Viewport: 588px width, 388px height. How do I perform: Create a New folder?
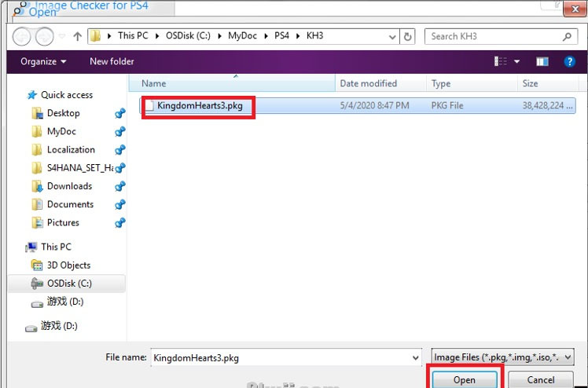point(112,61)
